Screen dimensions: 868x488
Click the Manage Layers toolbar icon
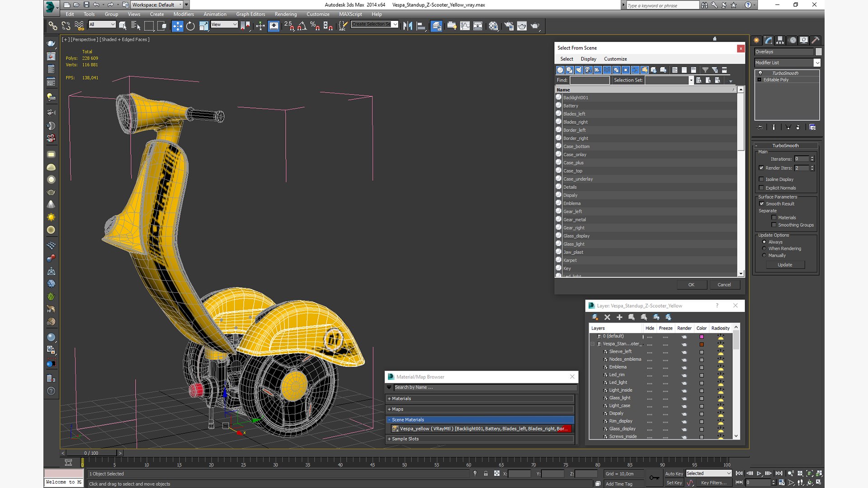click(x=436, y=26)
